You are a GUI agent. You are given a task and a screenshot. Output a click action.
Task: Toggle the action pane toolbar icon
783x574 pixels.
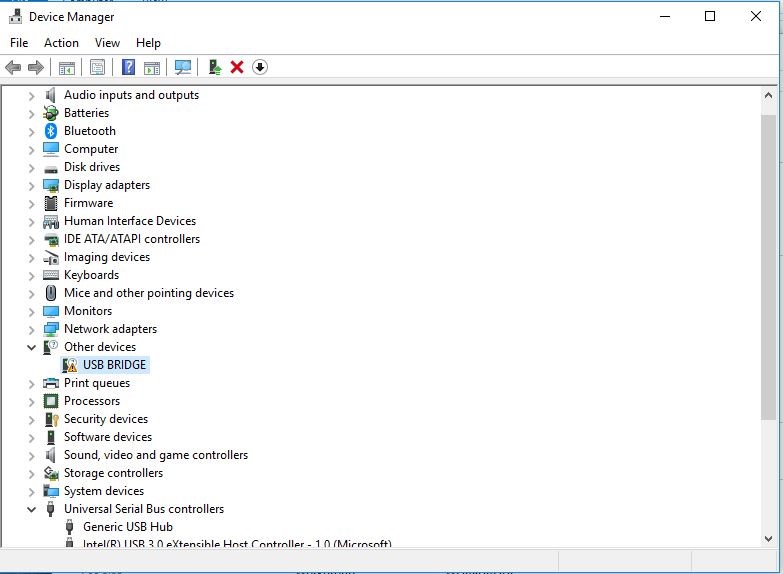click(152, 67)
